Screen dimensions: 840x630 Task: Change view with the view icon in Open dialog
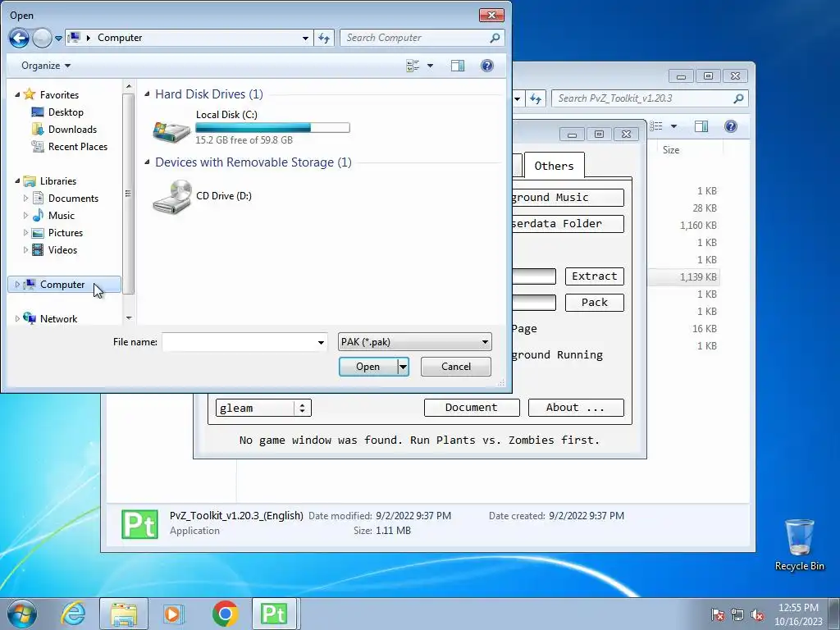click(413, 66)
